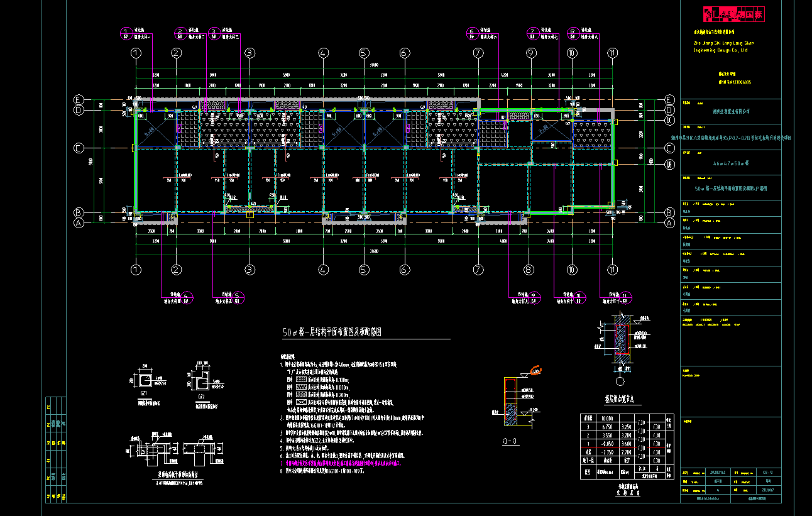Click grid axis bubble 9 above the plan

click(531, 53)
